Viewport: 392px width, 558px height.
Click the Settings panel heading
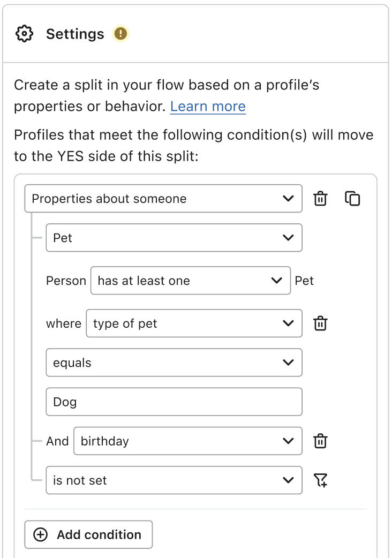[75, 34]
